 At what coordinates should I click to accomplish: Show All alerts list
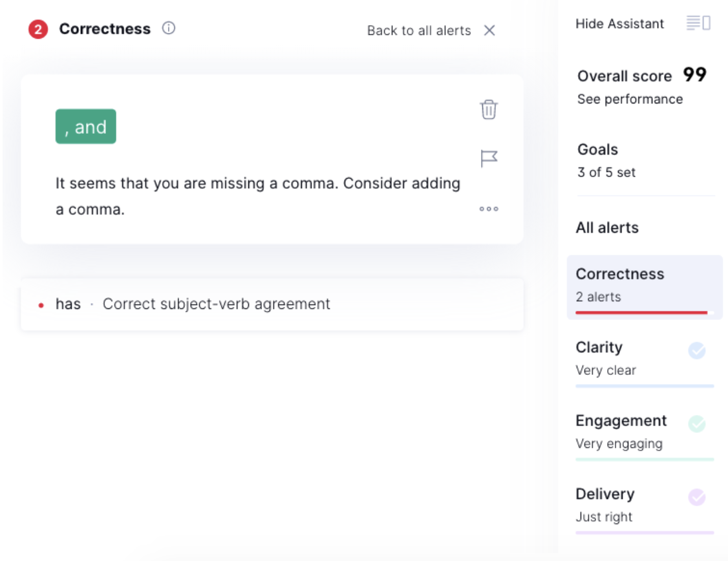[x=607, y=228]
